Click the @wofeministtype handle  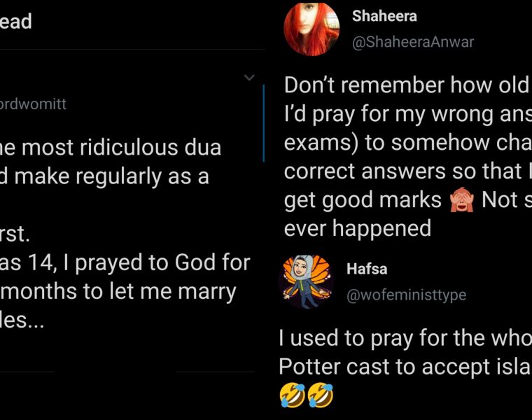pyautogui.click(x=407, y=295)
